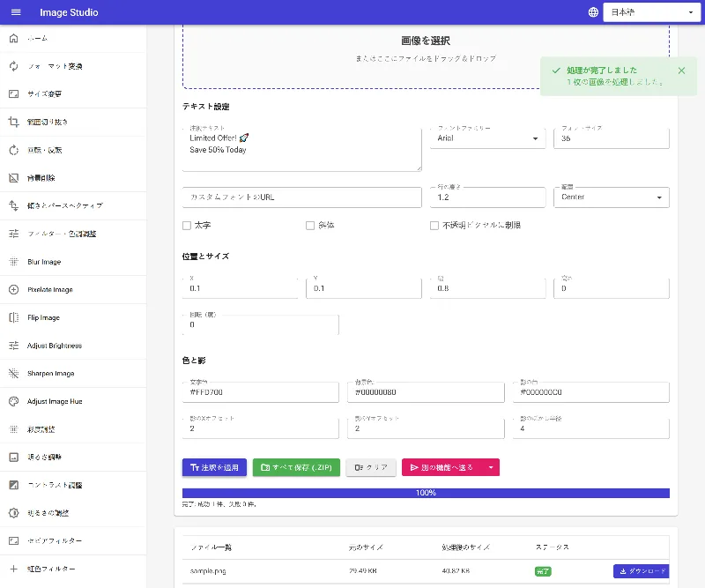The height and width of the screenshot is (588, 705).
Task: Enable the 斜体 italic checkbox
Action: coord(310,226)
